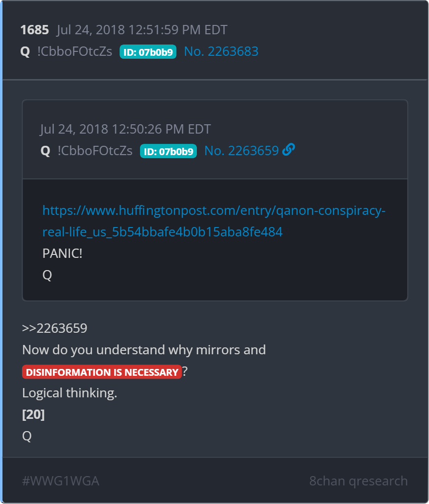Click the bold [20] marker
This screenshot has height=504, width=429.
[33, 414]
